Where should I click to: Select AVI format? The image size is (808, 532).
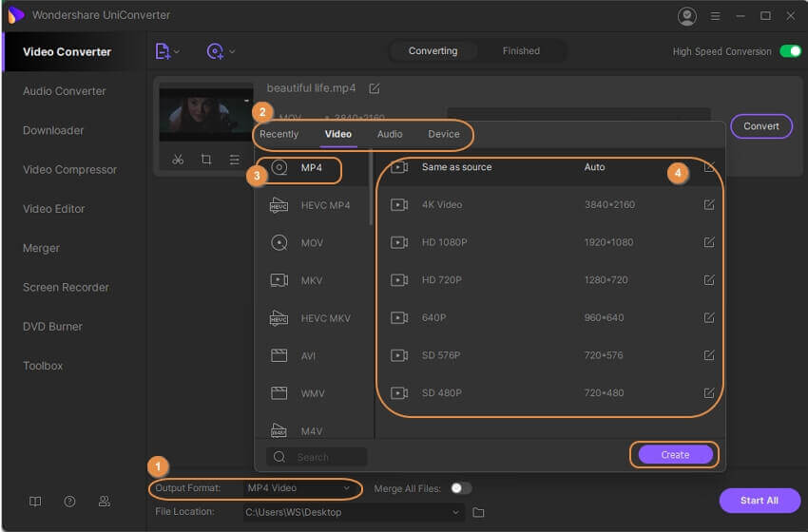[313, 356]
